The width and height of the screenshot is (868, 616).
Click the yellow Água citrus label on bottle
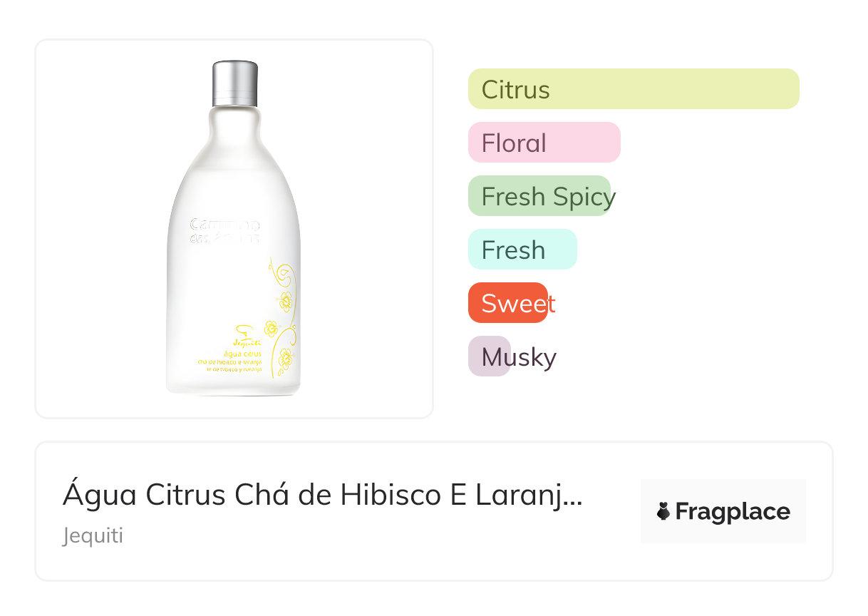click(242, 354)
